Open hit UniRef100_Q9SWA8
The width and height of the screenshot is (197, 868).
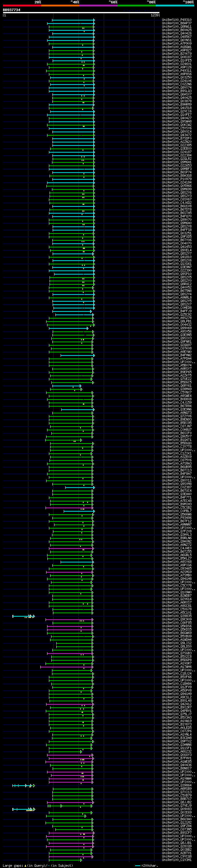tap(177, 122)
